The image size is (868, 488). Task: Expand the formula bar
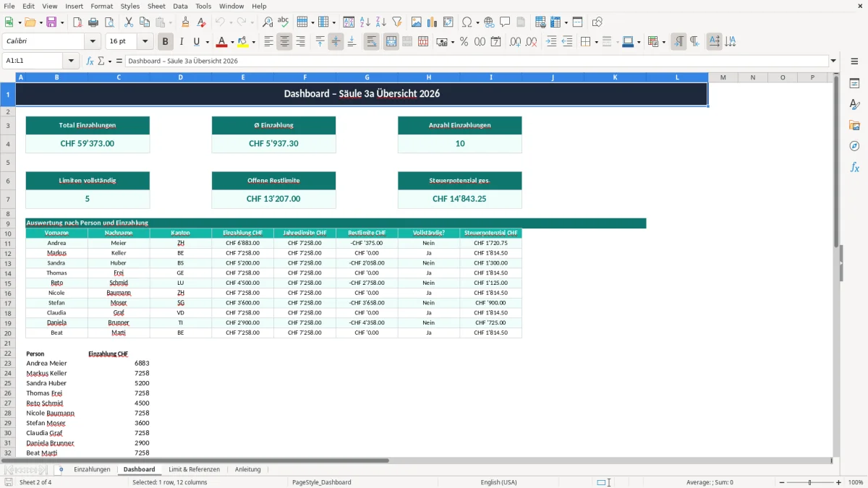coord(833,61)
